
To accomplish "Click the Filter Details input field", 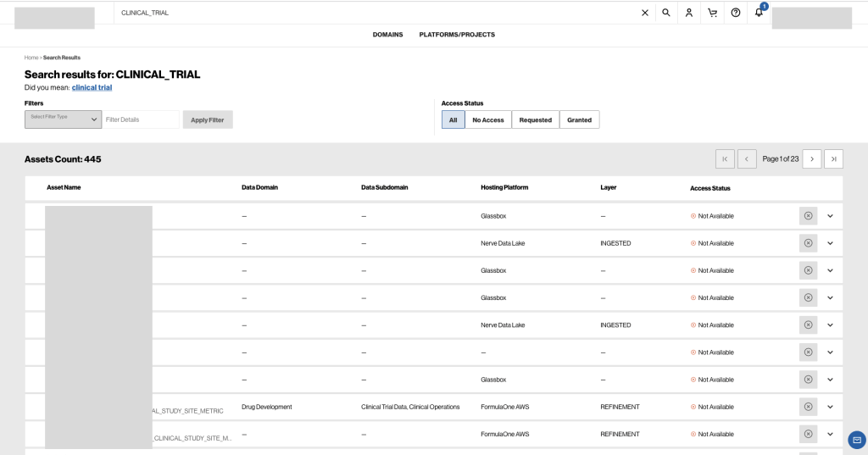I will tap(141, 120).
